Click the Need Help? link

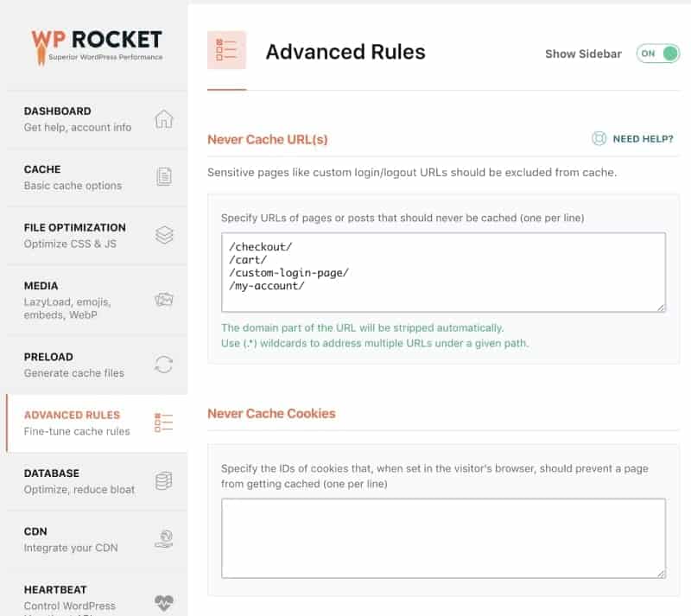643,138
